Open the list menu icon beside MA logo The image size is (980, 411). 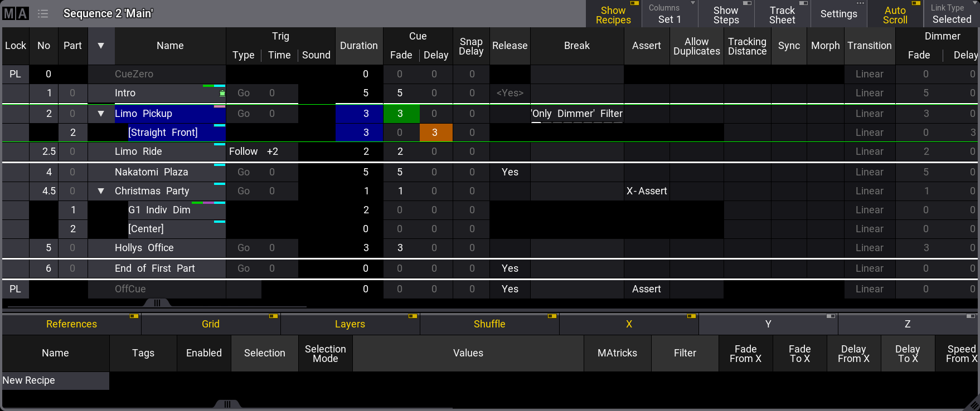pyautogui.click(x=43, y=13)
